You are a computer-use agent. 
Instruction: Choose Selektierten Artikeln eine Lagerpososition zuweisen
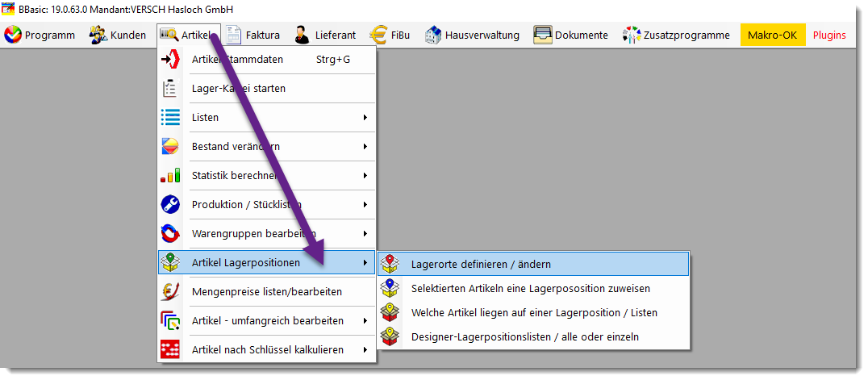533,288
